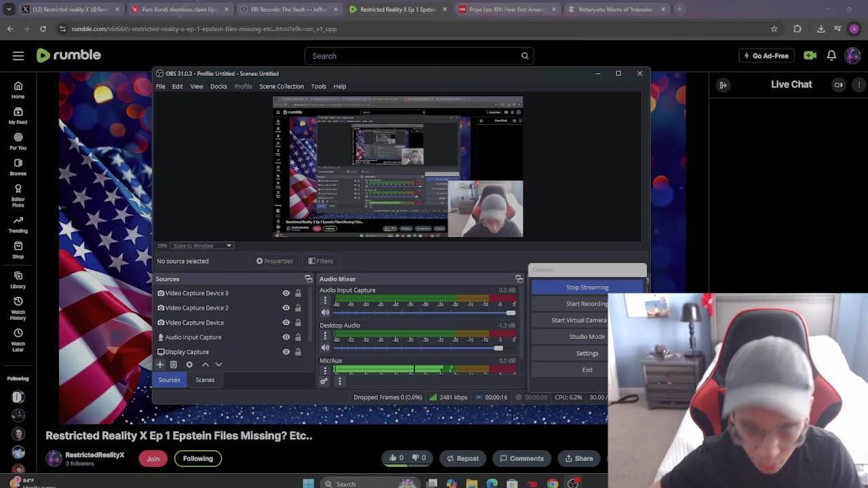Image resolution: width=868 pixels, height=488 pixels.
Task: Open Watch Later in Rumble sidebar
Action: coord(18,340)
